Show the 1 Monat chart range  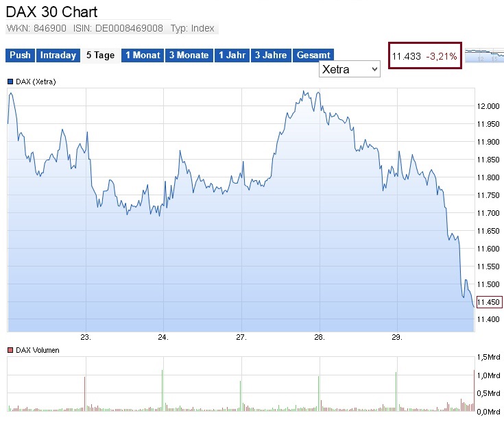coord(143,55)
